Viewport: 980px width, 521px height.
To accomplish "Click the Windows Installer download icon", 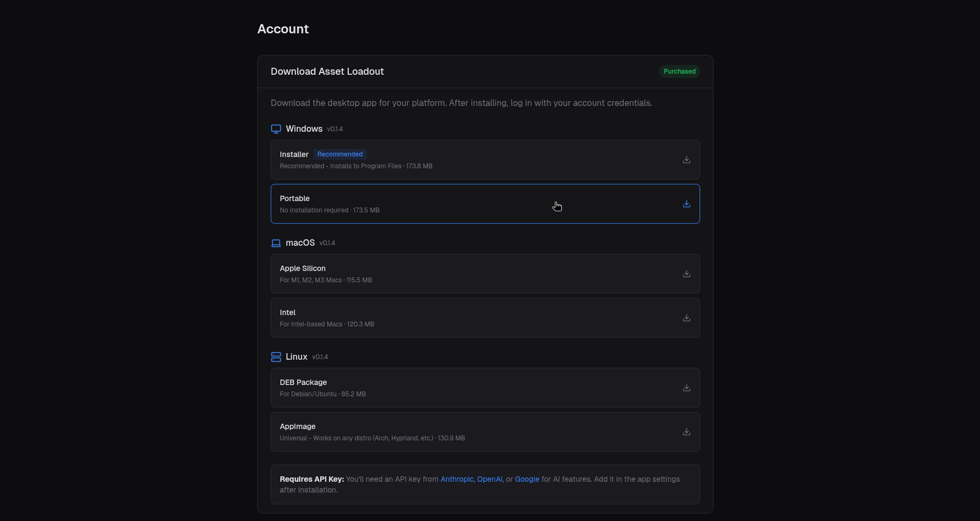I will pos(686,160).
